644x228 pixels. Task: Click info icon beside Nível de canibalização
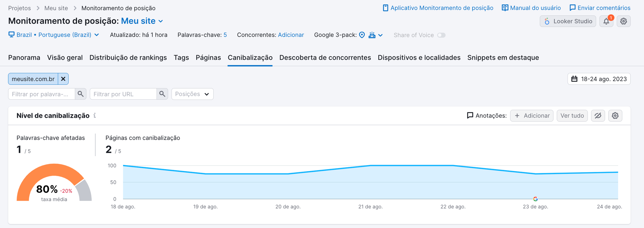(95, 116)
